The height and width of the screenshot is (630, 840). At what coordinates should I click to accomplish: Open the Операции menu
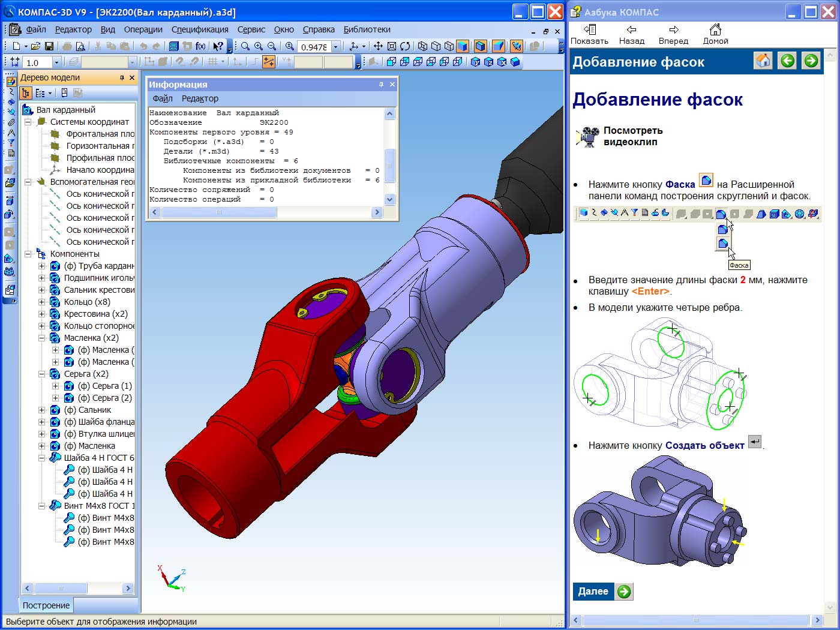tap(143, 29)
